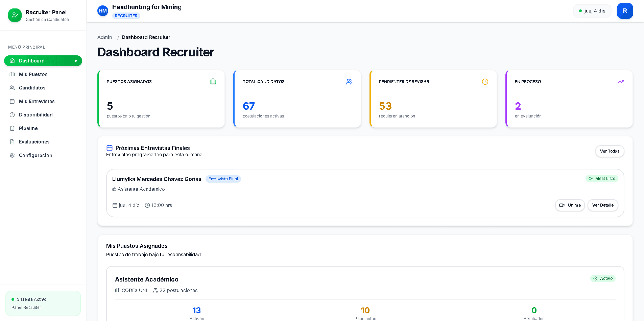Click the people icon in Total Candidatos
Screen dimensions: 644x321
(x=349, y=82)
